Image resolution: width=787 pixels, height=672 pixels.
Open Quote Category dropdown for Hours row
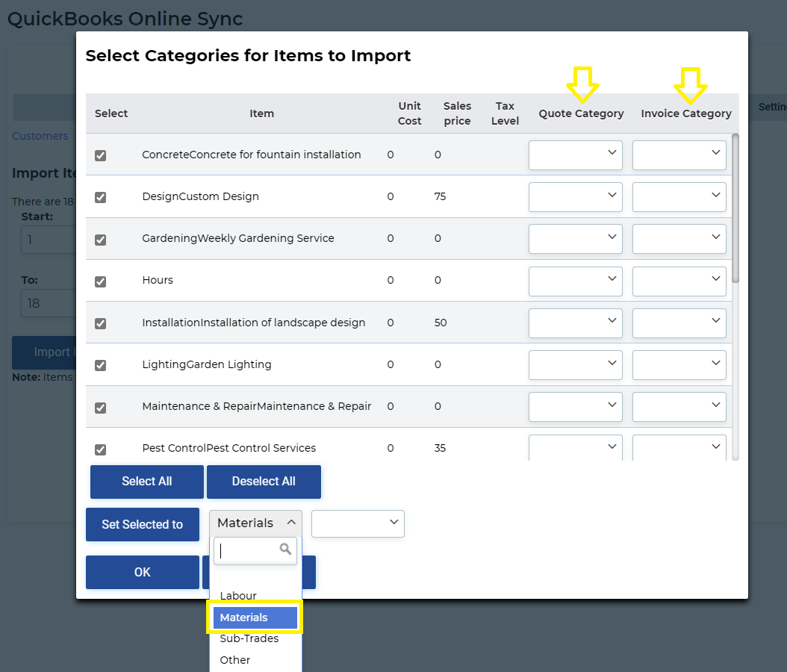pos(575,281)
